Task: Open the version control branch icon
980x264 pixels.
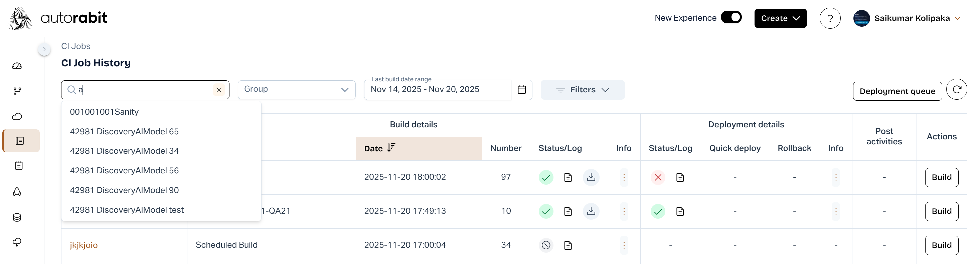Action: click(x=17, y=91)
